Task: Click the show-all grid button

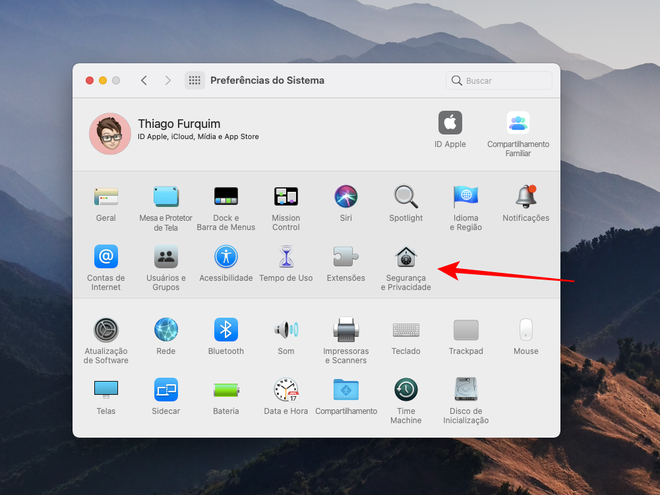Action: tap(194, 80)
